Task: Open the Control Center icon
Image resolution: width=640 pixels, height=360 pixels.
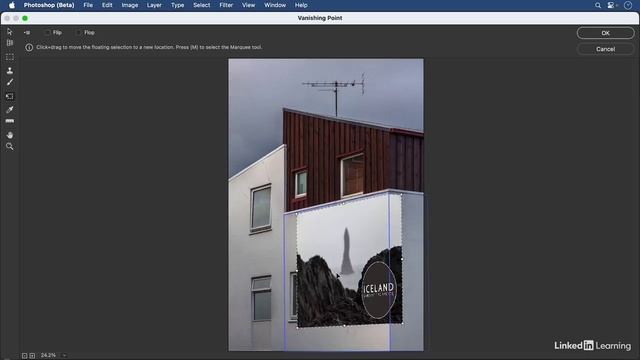Action: (x=611, y=5)
